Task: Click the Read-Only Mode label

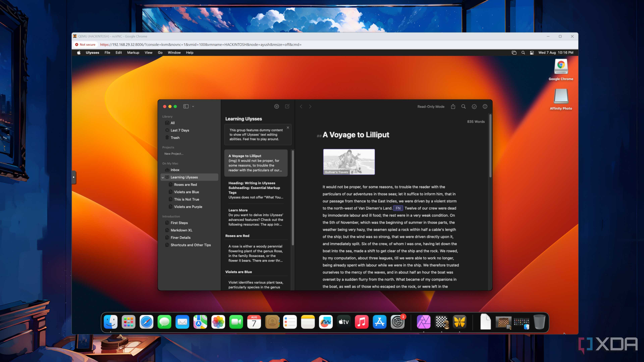Action: tap(431, 106)
